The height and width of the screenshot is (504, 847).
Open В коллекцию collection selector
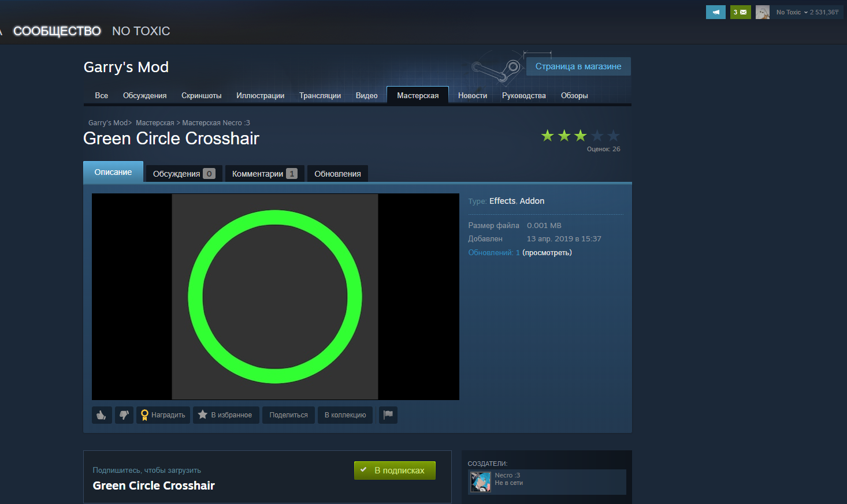coord(345,415)
